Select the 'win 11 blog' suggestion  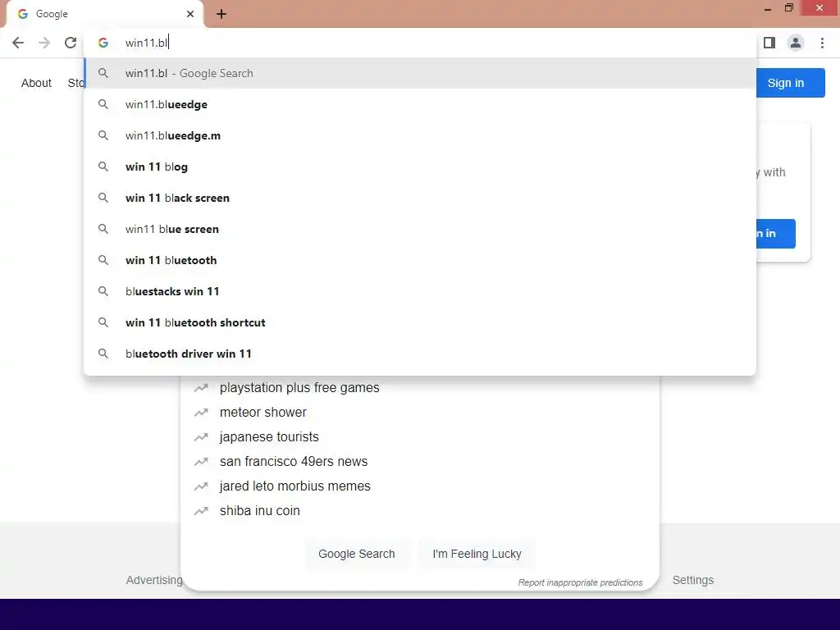[420, 167]
